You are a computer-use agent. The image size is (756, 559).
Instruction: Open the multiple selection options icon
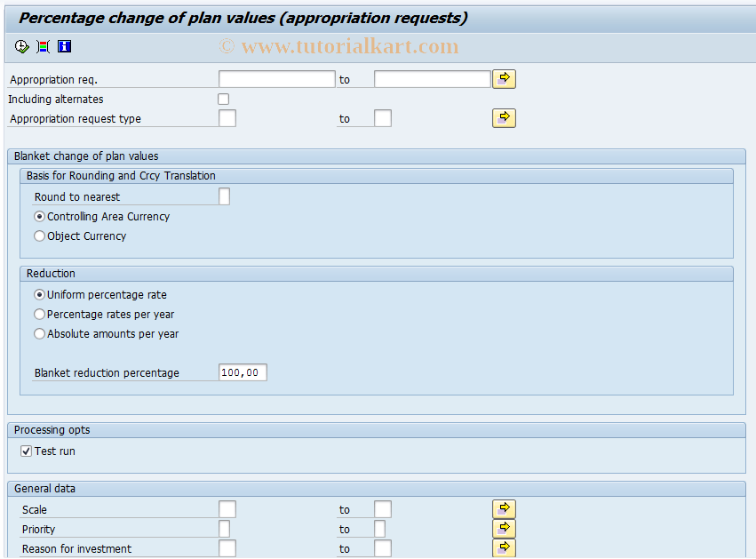[x=42, y=46]
